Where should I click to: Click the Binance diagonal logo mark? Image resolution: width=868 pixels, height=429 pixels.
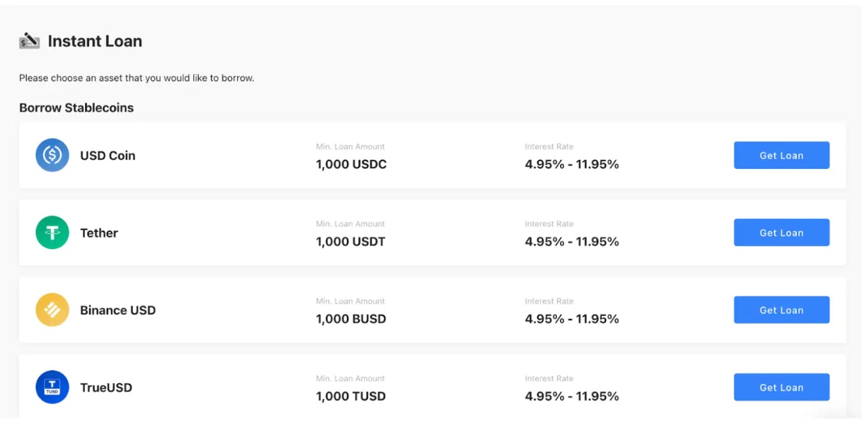[51, 310]
